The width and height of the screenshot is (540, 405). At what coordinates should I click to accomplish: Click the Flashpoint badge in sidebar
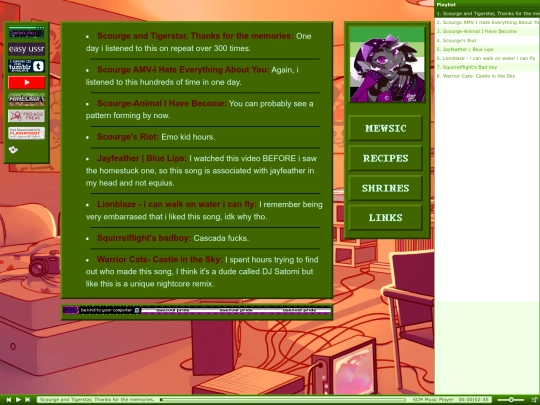point(27,133)
